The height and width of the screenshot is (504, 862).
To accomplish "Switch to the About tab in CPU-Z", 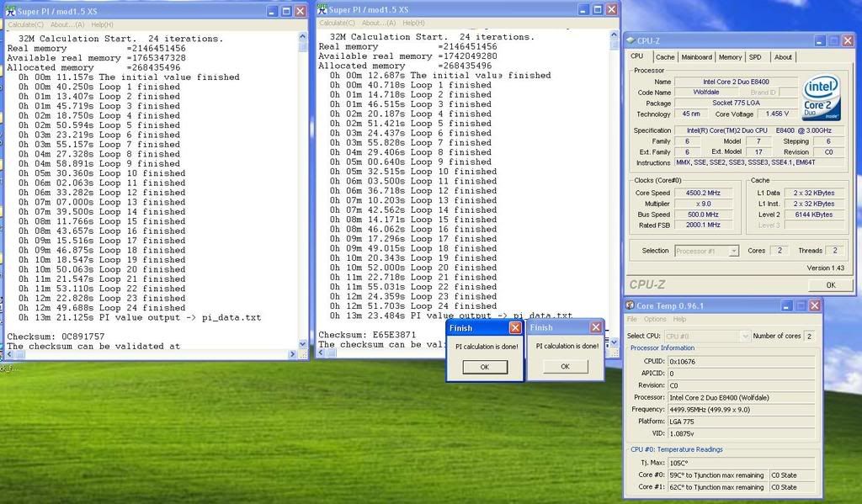I will [783, 57].
